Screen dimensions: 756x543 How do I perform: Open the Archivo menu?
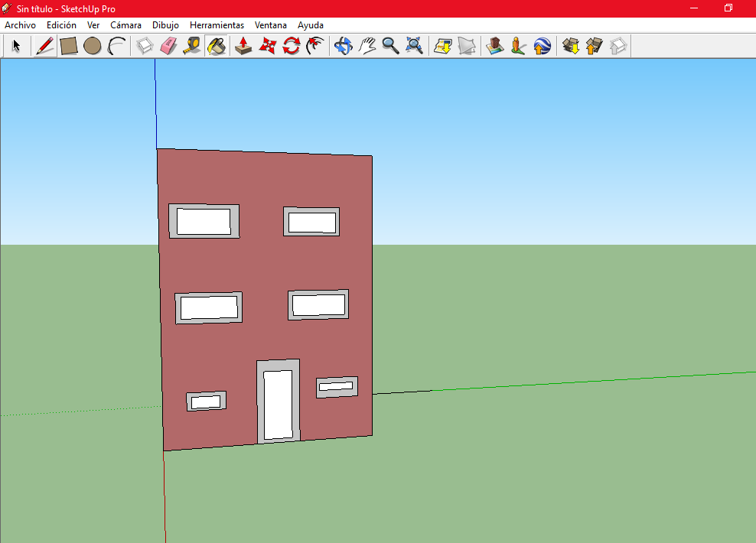pos(20,25)
